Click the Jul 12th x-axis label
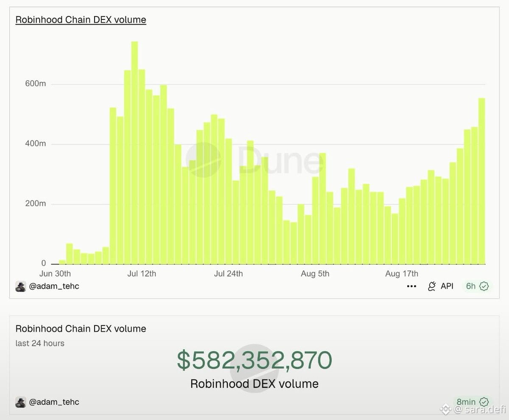This screenshot has height=420, width=509. point(142,274)
